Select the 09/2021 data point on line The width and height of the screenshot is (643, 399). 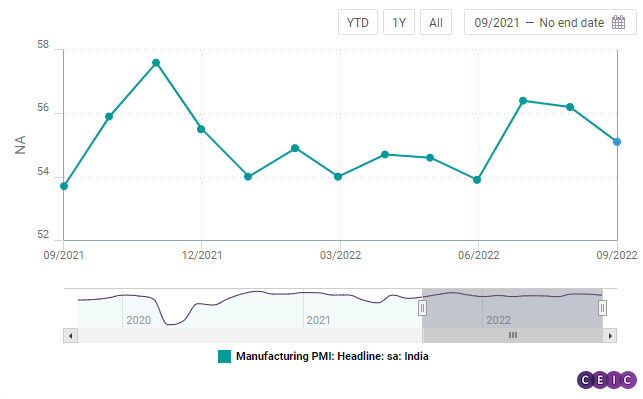tap(64, 186)
